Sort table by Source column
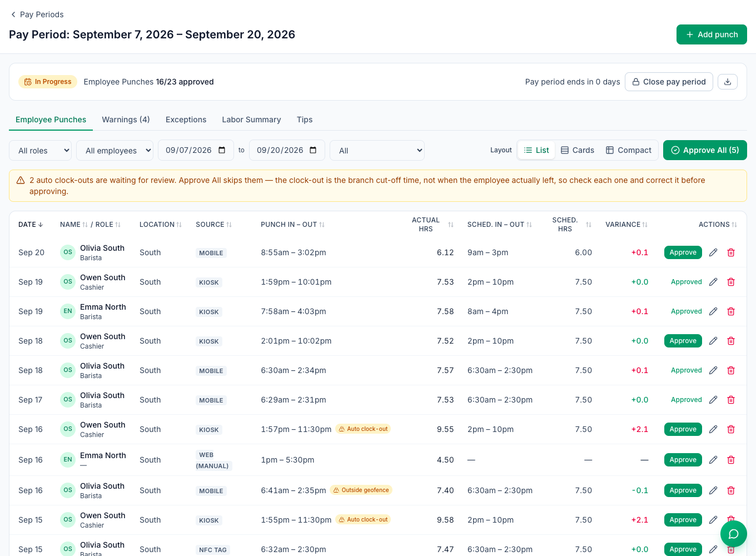Image resolution: width=756 pixels, height=556 pixels. [x=214, y=225]
